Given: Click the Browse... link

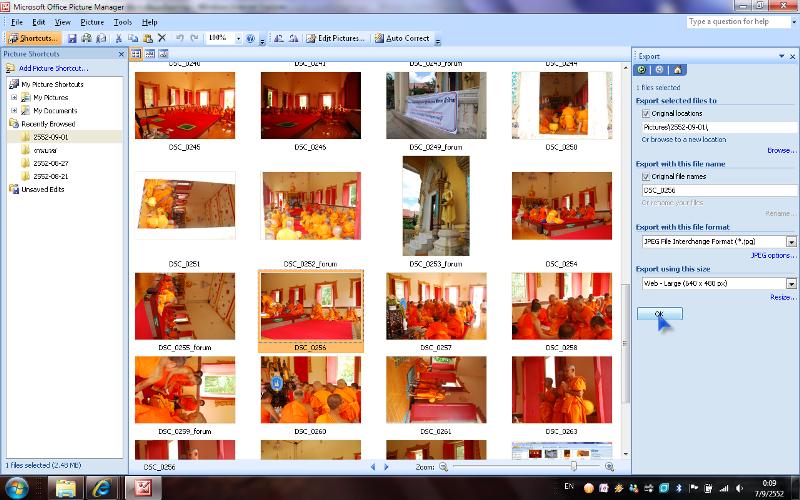Looking at the screenshot, I should [780, 150].
